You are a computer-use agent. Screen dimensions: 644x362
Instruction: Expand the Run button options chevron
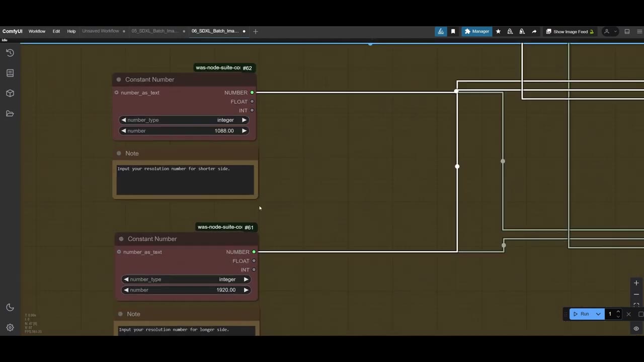tap(598, 314)
